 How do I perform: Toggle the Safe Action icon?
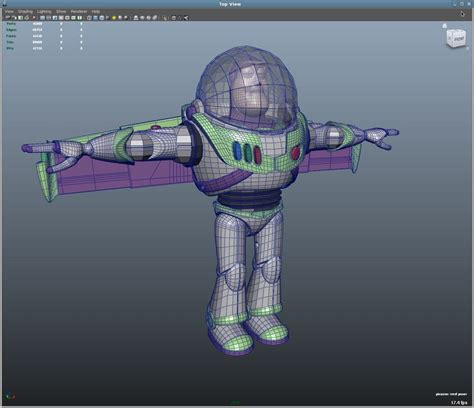coord(73,18)
